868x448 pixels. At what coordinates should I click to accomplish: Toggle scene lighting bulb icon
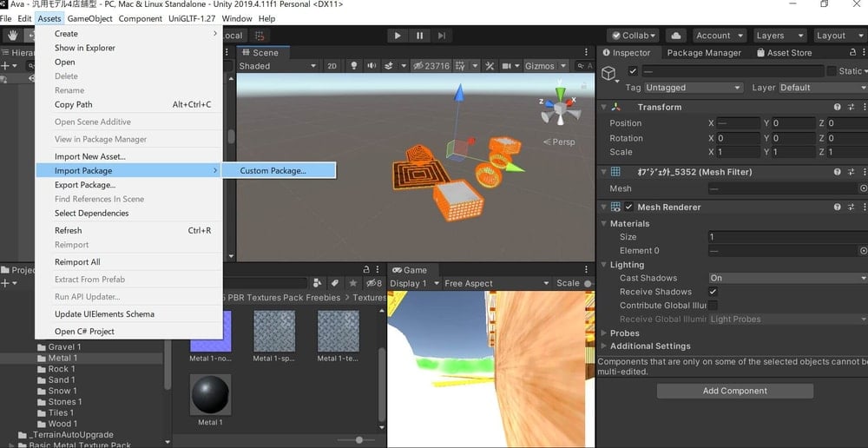coord(354,66)
